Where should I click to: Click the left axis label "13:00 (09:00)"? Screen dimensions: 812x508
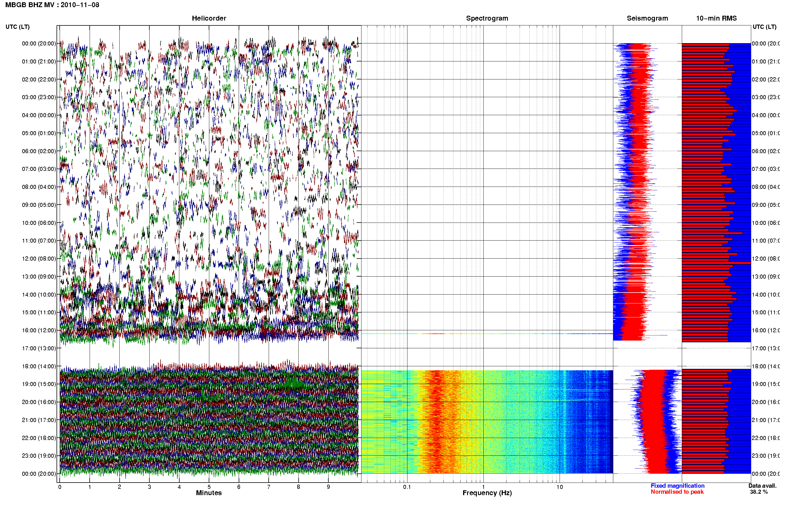pos(39,277)
